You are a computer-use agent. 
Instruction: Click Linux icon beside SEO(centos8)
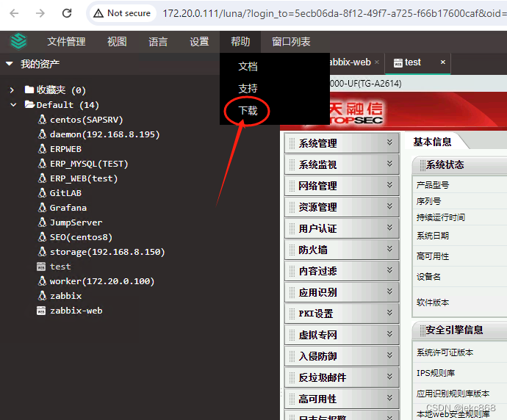point(42,236)
